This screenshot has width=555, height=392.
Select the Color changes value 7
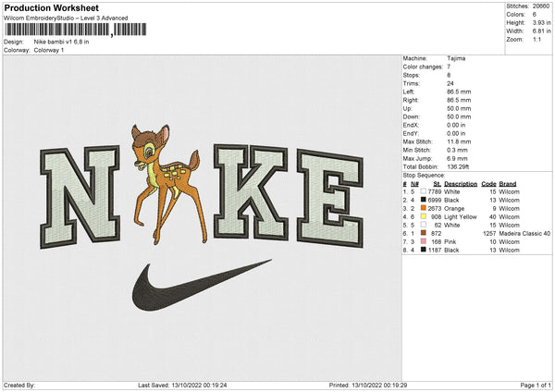pos(449,67)
